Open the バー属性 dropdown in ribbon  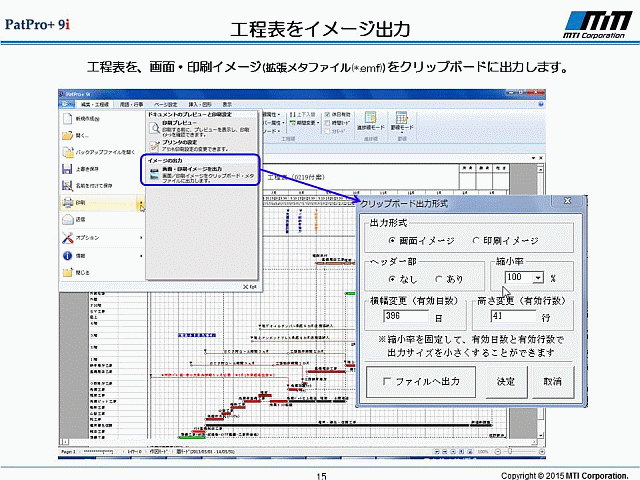tap(283, 123)
